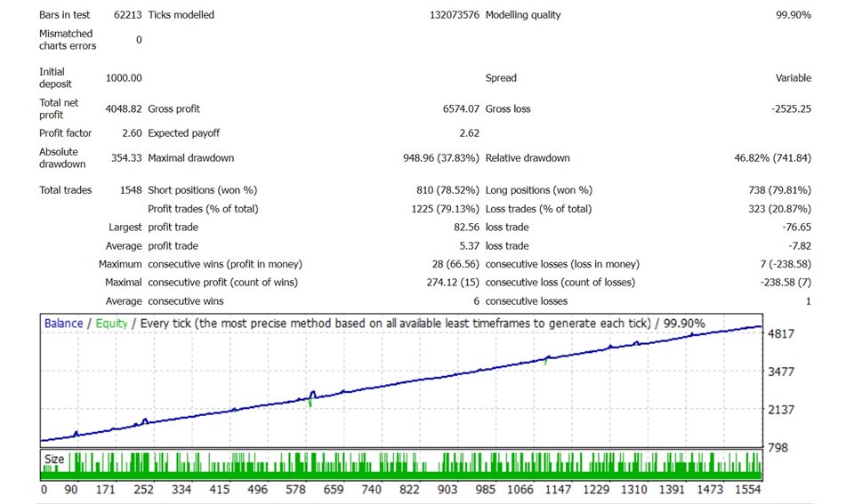The width and height of the screenshot is (854, 504).
Task: Select the Gross loss value -2525.25
Action: pos(791,108)
